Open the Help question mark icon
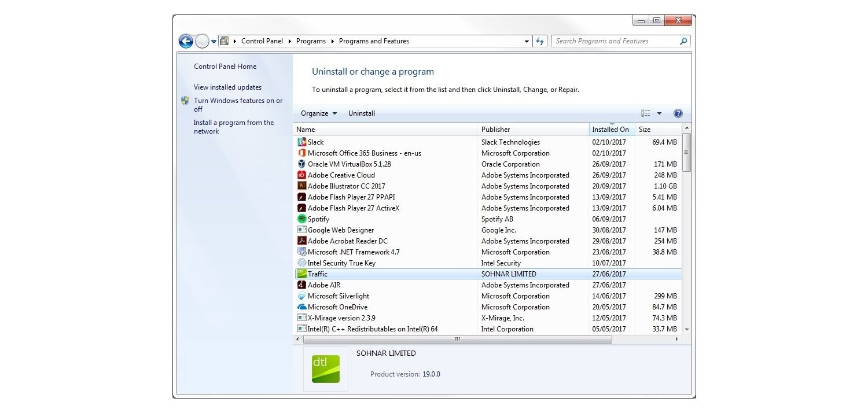 [x=678, y=113]
